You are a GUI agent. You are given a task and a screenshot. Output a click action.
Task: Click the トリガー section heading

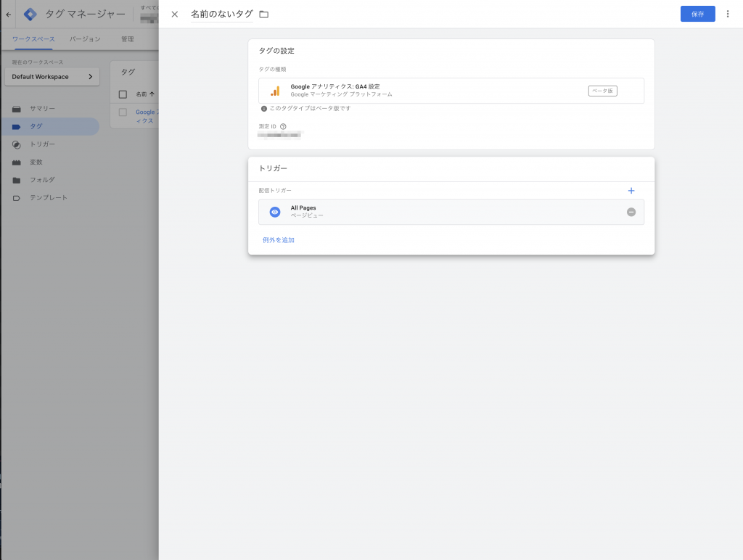(x=273, y=168)
